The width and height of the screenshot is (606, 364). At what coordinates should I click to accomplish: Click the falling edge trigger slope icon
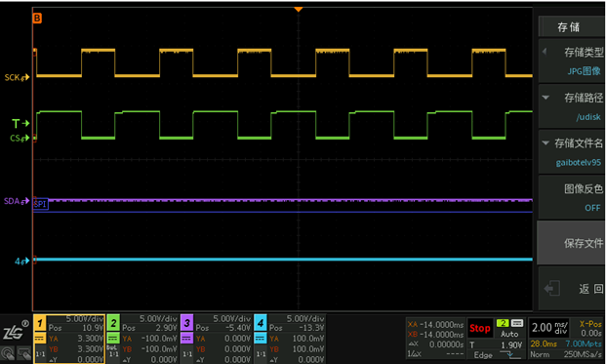(509, 354)
